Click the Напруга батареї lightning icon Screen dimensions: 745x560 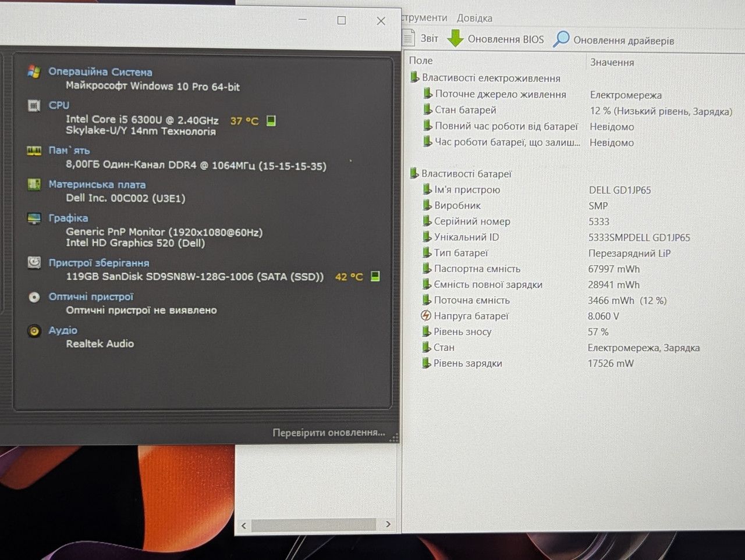tap(425, 316)
